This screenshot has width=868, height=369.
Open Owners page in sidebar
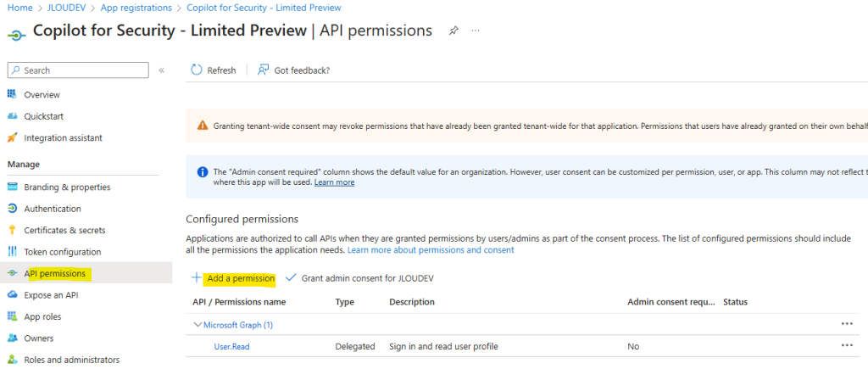point(39,338)
